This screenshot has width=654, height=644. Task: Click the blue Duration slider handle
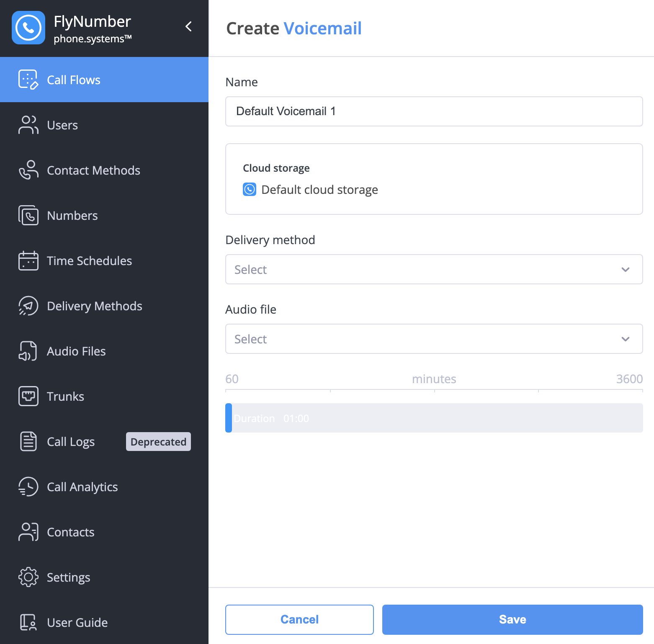[229, 418]
